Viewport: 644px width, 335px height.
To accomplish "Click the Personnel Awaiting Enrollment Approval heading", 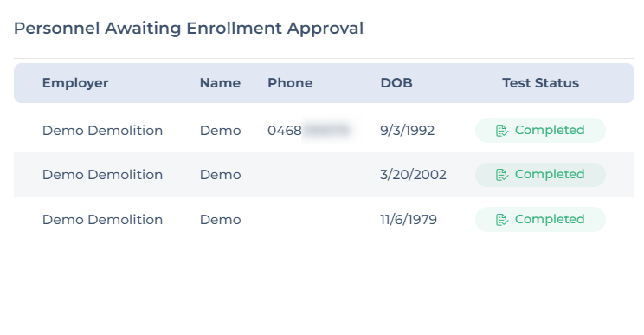I will (x=189, y=29).
